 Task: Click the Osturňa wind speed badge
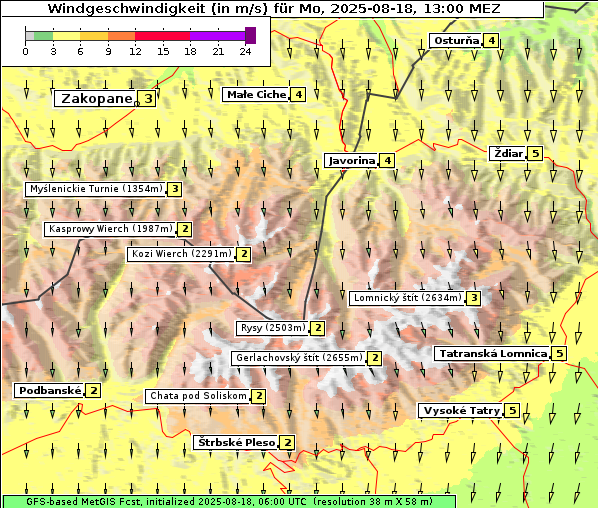pos(491,40)
